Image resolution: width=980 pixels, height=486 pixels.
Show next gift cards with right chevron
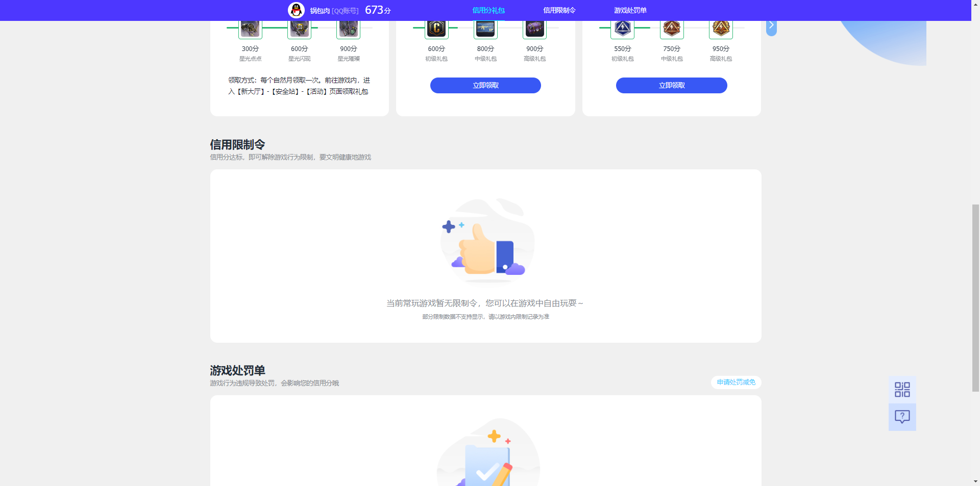(771, 27)
